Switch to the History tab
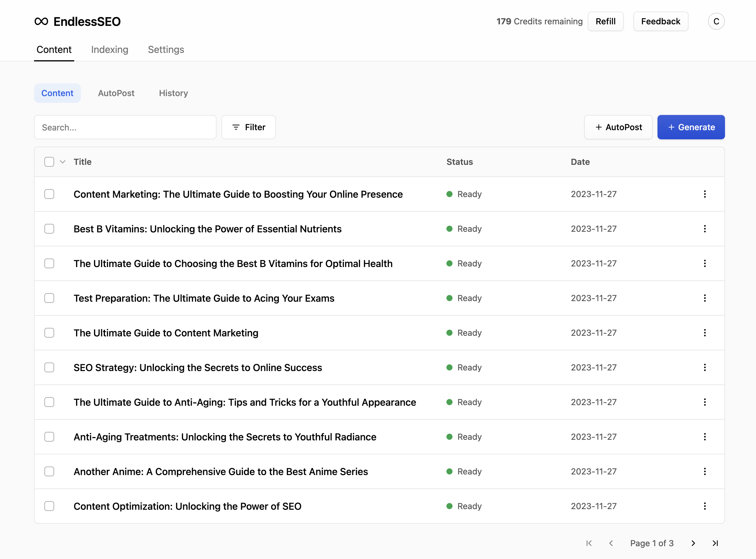The height and width of the screenshot is (559, 756). [173, 93]
